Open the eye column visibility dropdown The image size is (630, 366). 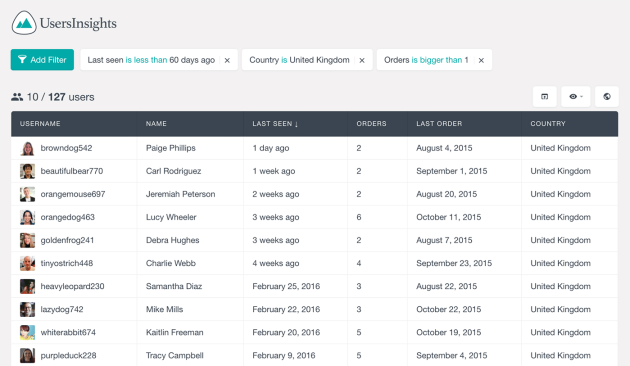[575, 96]
